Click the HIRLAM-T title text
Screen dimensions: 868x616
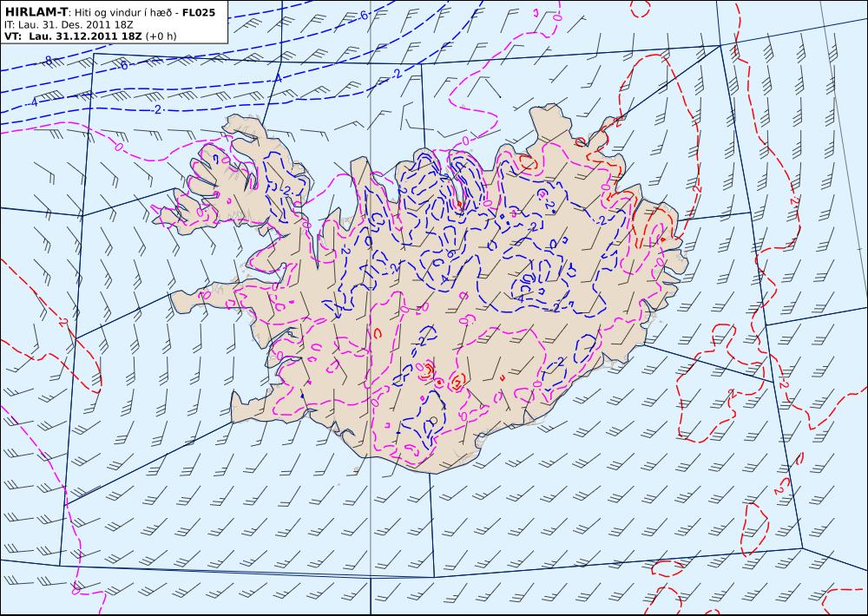(36, 12)
